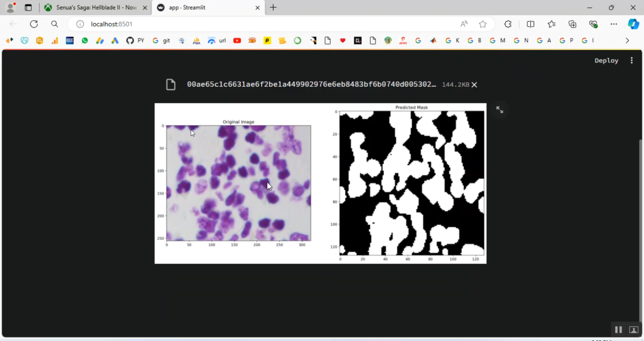This screenshot has width=644, height=341.
Task: Toggle split screen view
Action: pyautogui.click(x=531, y=24)
